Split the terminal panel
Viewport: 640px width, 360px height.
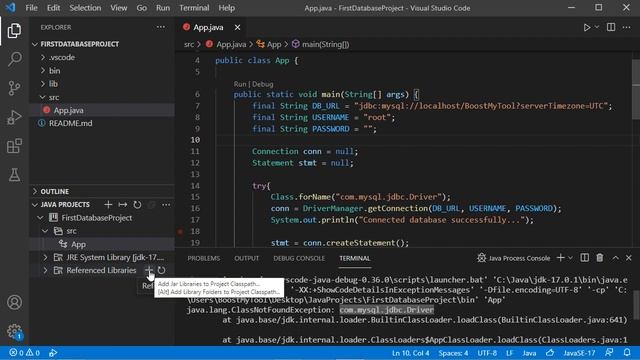tap(584, 258)
